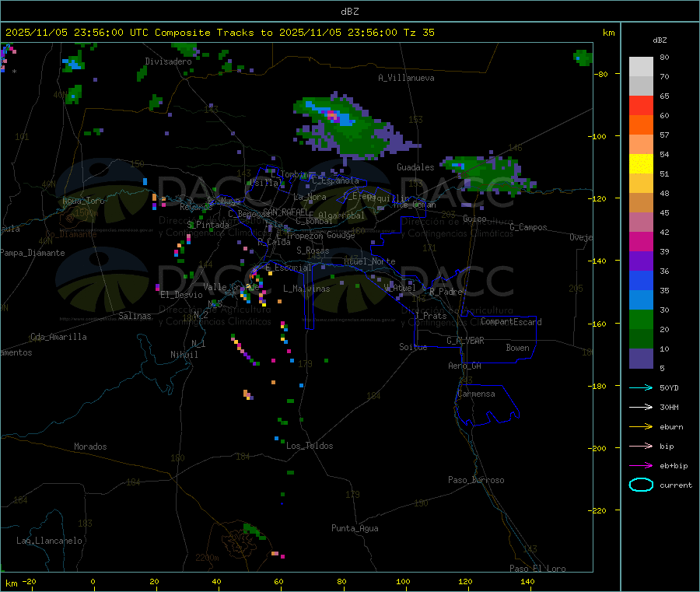Click the Composite Tracks timestamp header text
700x592 pixels.
point(219,33)
